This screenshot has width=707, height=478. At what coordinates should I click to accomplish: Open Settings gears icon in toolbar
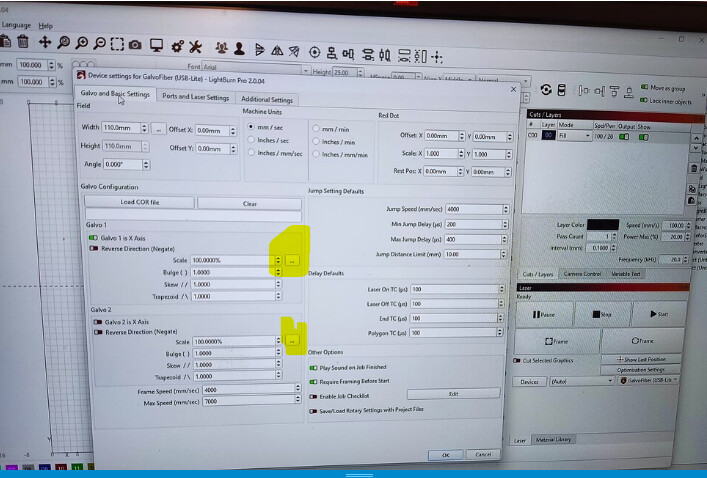point(177,46)
